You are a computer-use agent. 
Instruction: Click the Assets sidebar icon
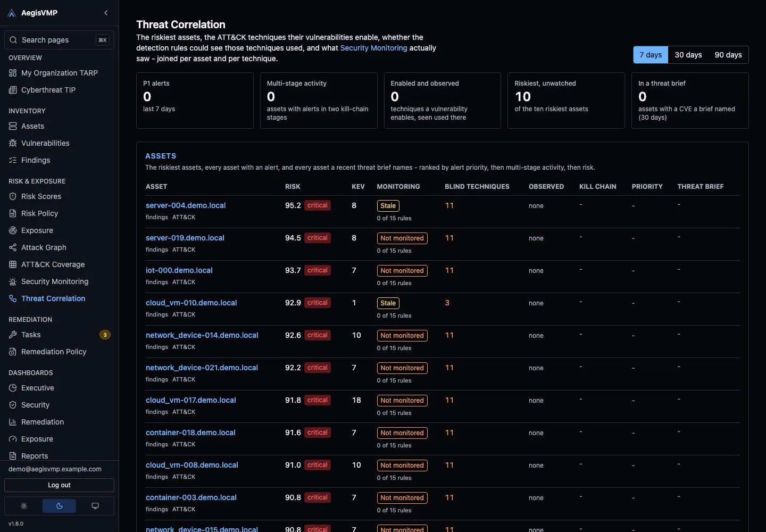click(13, 126)
